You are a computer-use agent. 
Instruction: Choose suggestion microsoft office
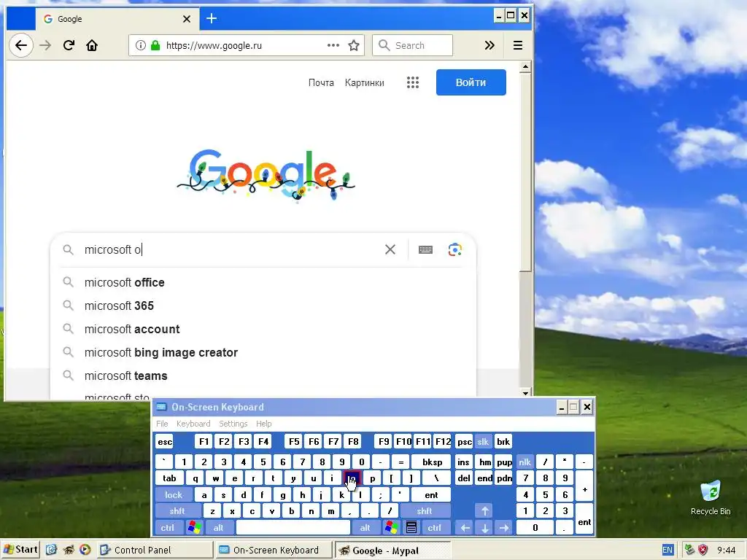click(263, 282)
